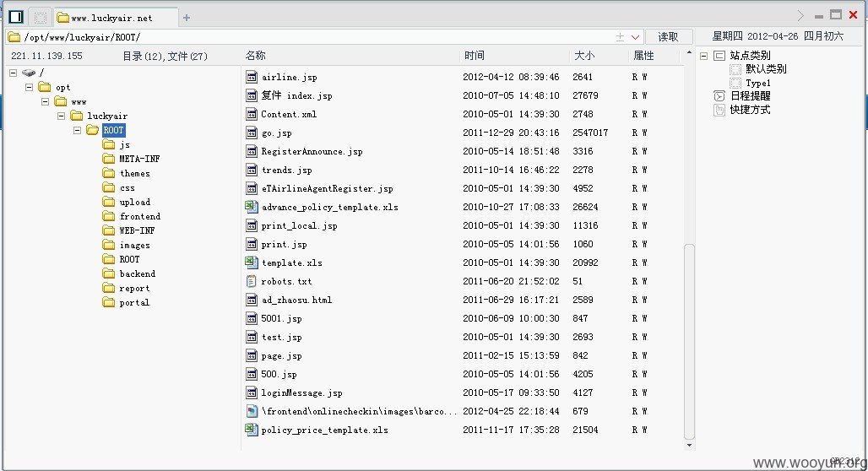Select the barcode image file icon

tap(252, 411)
